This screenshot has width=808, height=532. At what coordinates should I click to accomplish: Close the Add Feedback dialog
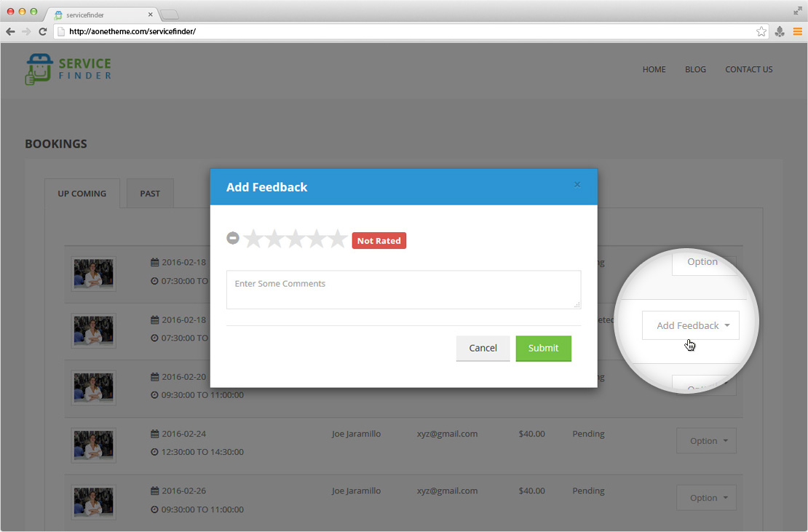pos(577,185)
